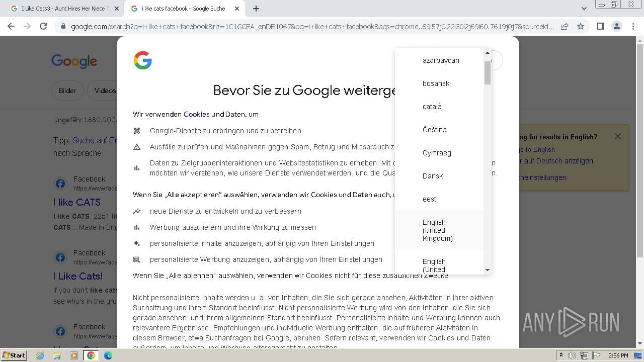Click the Action Center flag icon

click(596, 355)
